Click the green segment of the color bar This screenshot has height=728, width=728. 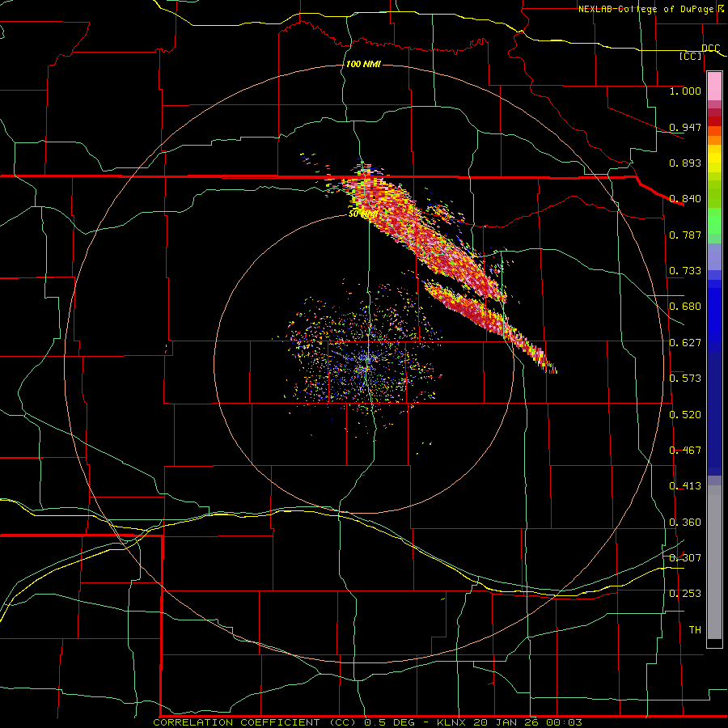(714, 225)
